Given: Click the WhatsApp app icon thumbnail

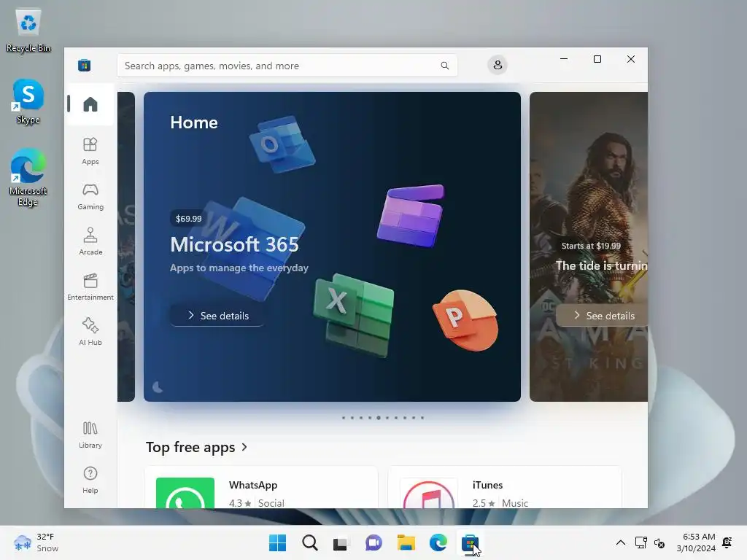Looking at the screenshot, I should [x=185, y=493].
